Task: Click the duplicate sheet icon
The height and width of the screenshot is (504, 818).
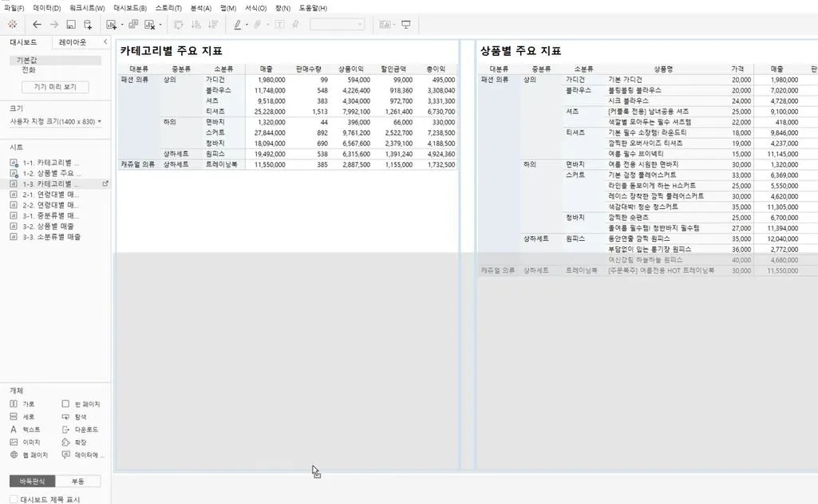Action: (x=133, y=25)
